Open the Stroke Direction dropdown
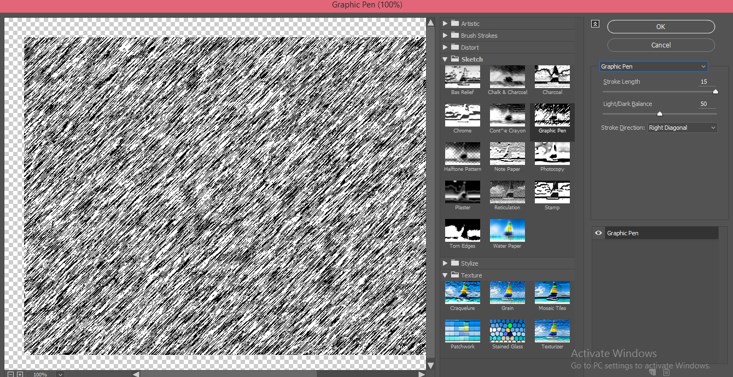 682,128
